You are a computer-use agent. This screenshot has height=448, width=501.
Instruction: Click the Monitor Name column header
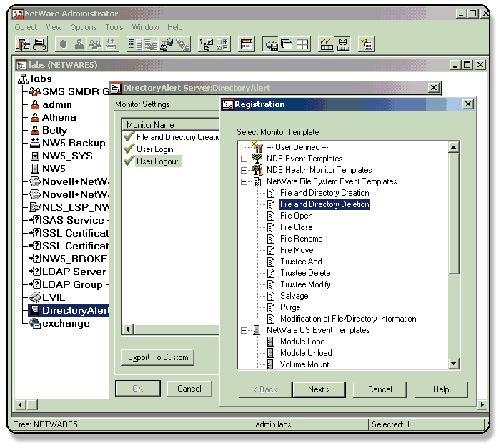pos(171,124)
